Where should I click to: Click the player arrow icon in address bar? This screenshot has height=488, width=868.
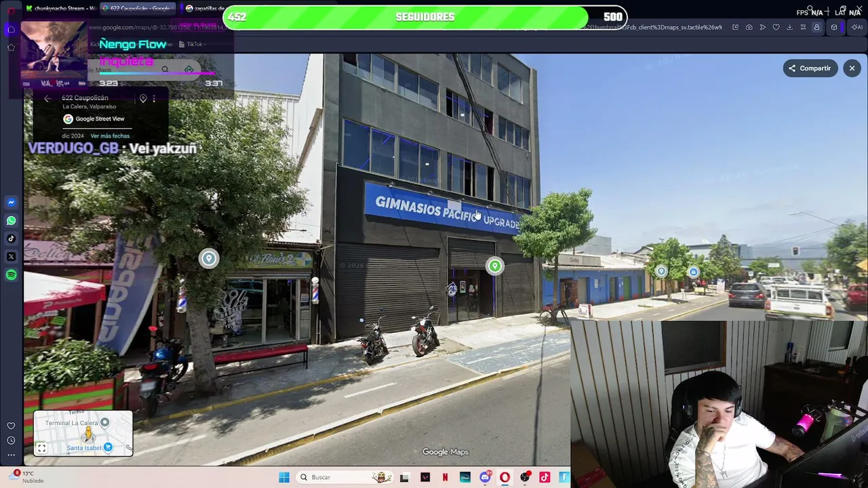[762, 28]
